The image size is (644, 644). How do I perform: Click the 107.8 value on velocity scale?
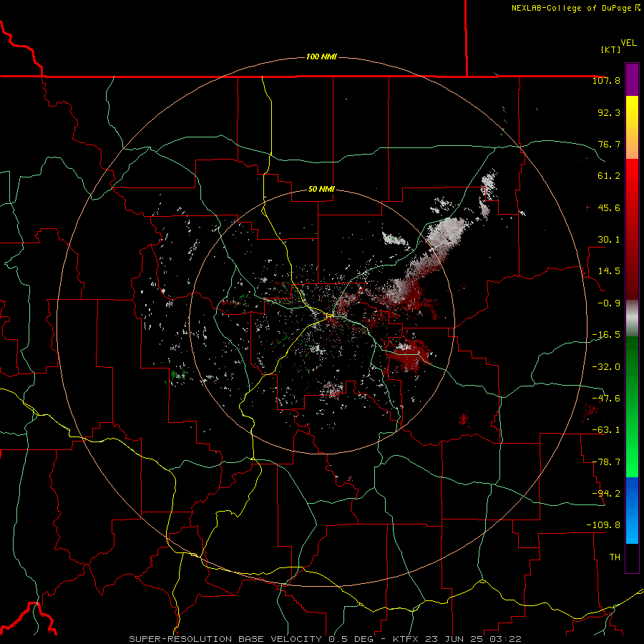tap(606, 80)
